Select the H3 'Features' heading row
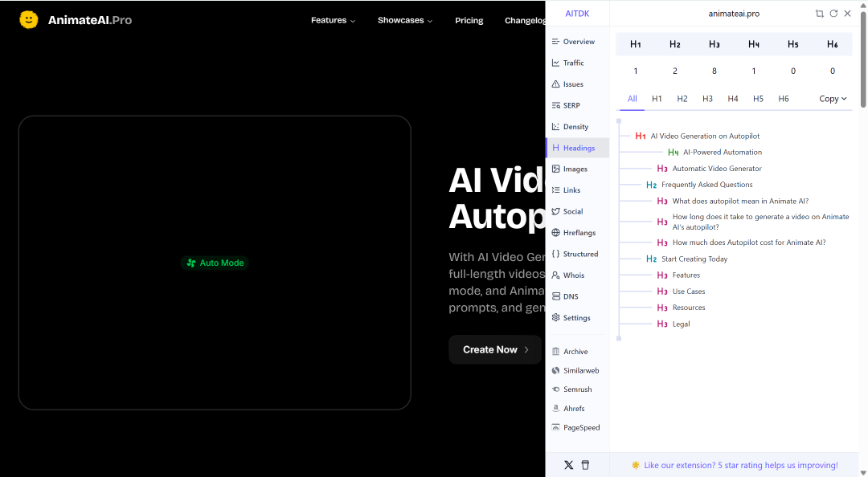Screen dimensions: 868x477 (x=678, y=275)
